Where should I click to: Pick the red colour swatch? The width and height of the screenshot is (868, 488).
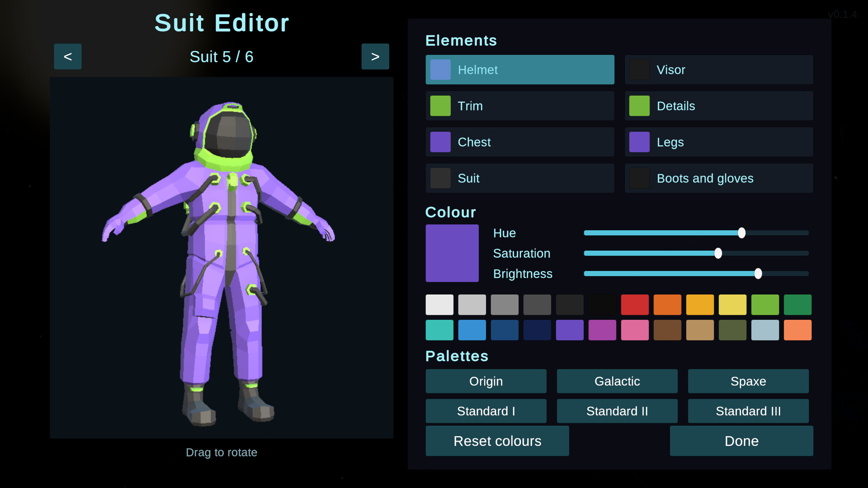pyautogui.click(x=635, y=305)
